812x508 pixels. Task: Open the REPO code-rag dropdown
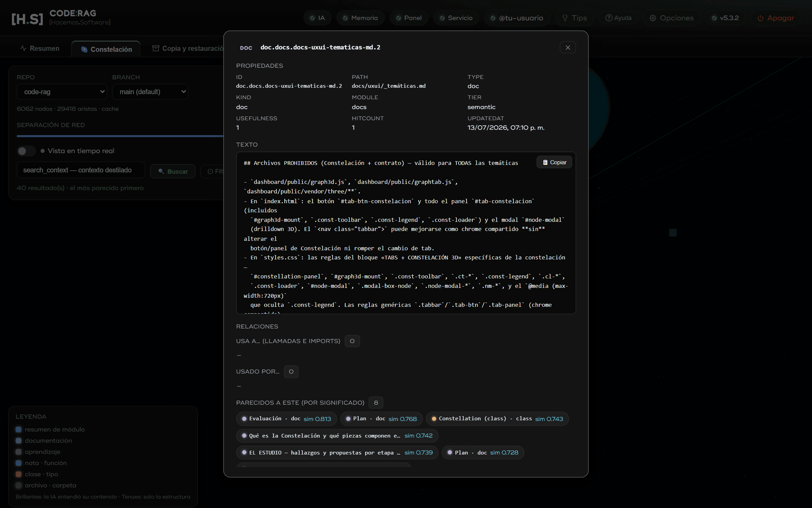pyautogui.click(x=62, y=91)
